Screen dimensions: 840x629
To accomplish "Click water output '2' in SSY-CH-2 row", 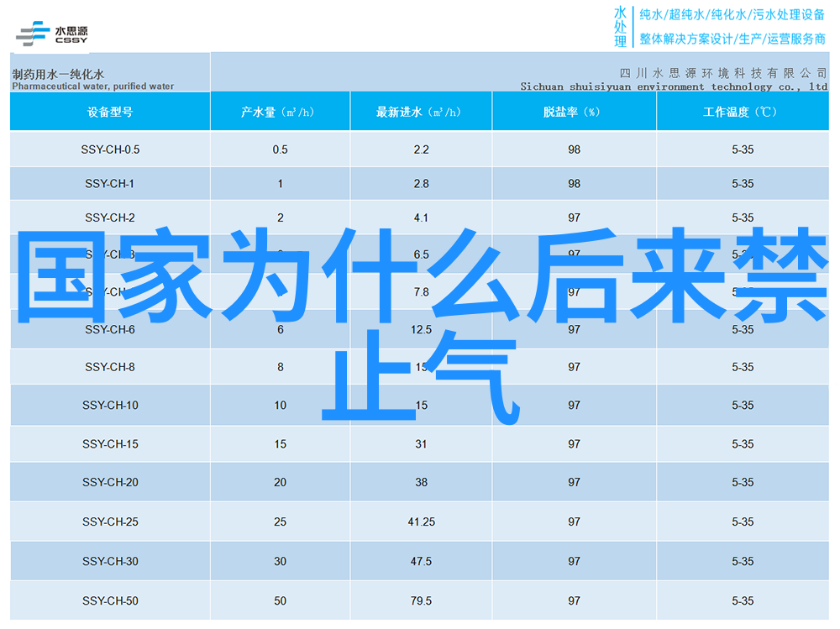I will [281, 218].
